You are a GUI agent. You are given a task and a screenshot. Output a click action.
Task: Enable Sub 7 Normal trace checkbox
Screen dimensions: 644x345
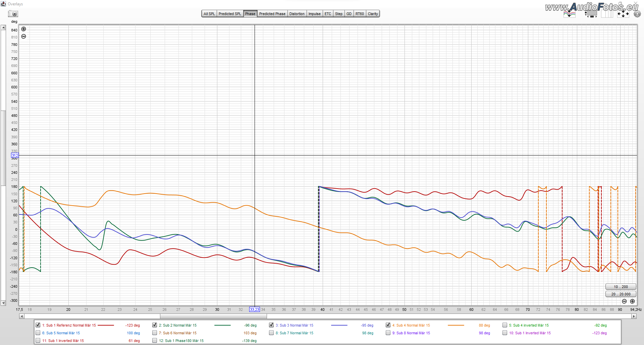coord(271,333)
